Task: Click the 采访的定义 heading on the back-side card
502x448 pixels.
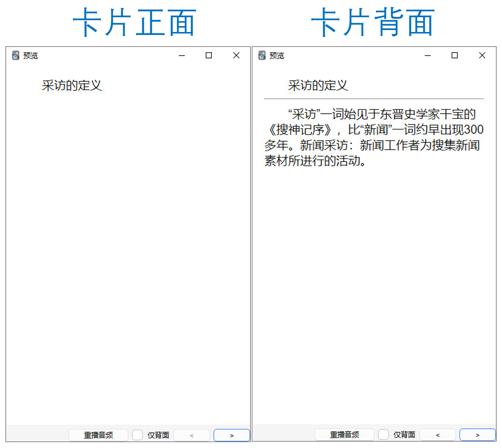Action: (x=318, y=86)
